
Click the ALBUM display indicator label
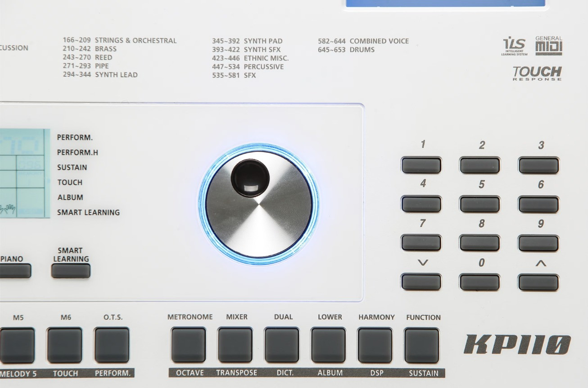click(70, 197)
